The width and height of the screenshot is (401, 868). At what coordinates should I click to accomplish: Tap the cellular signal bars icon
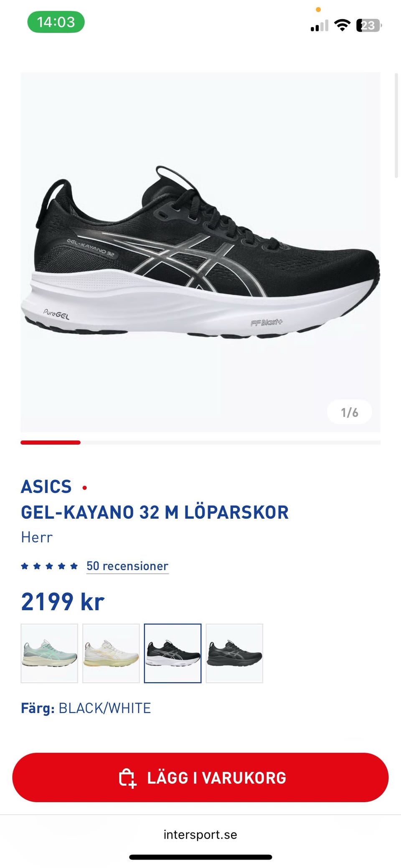point(320,26)
